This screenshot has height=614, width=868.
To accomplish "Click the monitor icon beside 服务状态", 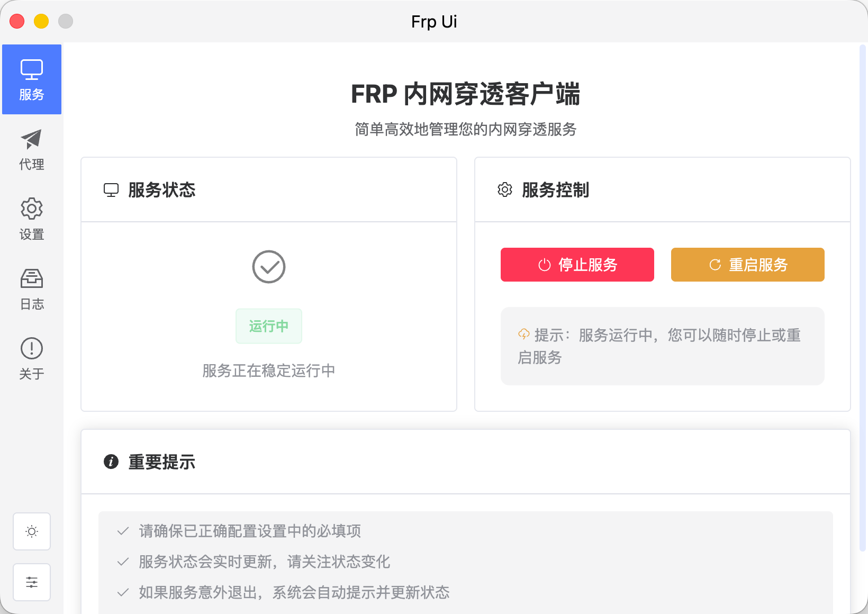I will click(111, 189).
